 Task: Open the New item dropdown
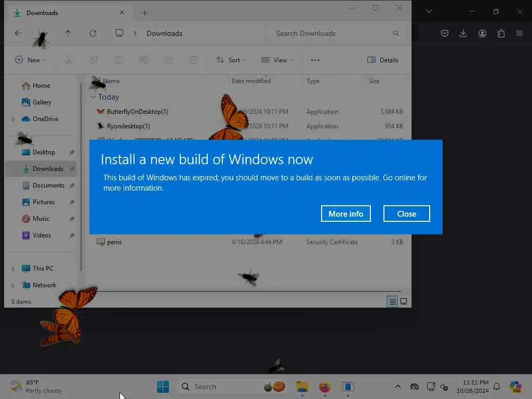click(x=31, y=60)
